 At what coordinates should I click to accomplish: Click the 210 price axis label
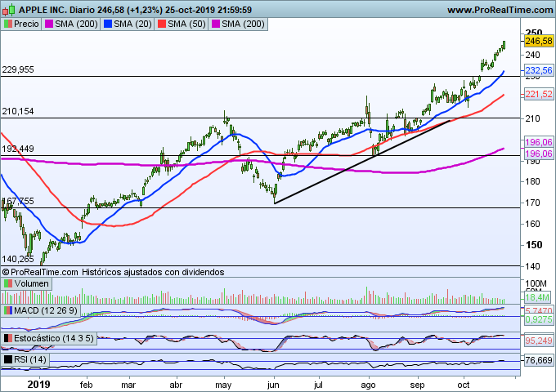point(533,118)
